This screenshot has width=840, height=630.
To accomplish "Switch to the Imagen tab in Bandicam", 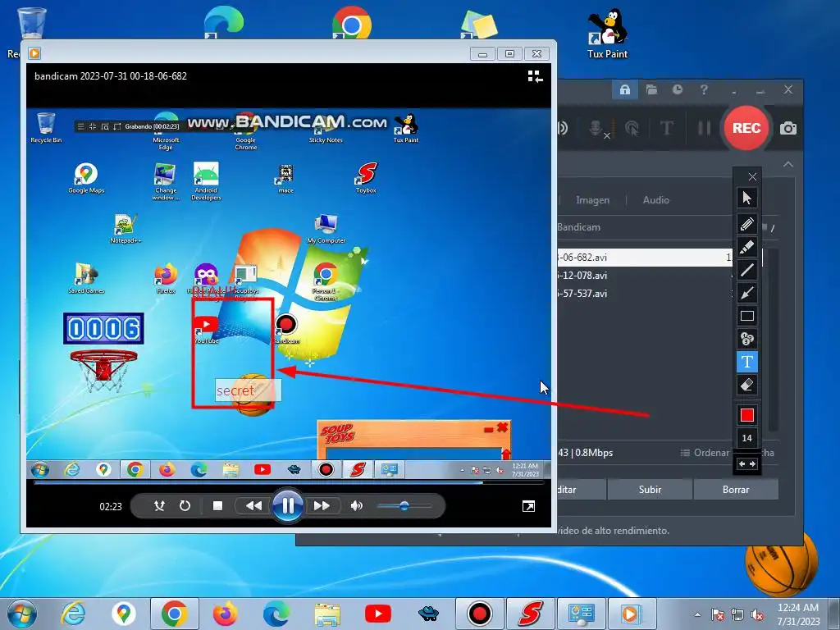I will 592,200.
